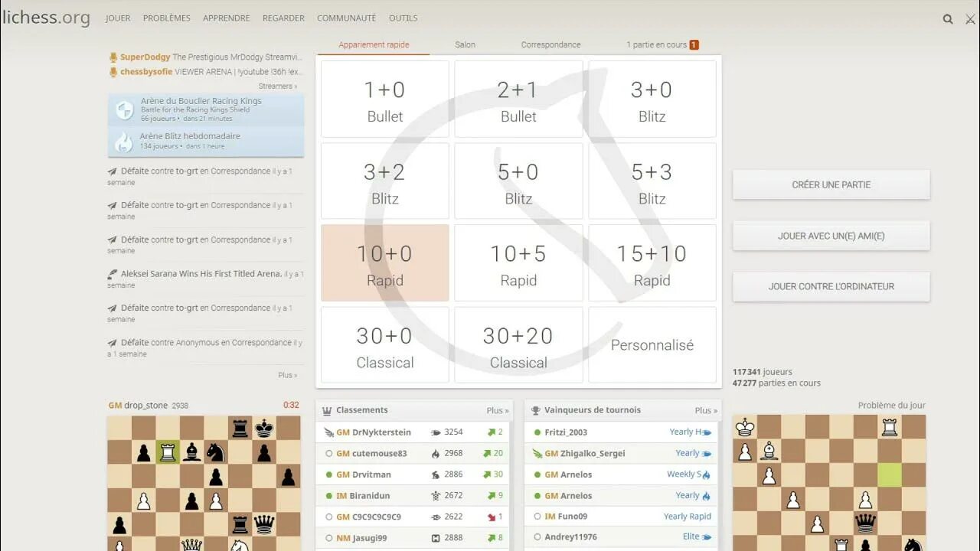980x551 pixels.
Task: Click Plus » under the timeline
Action: click(x=288, y=375)
